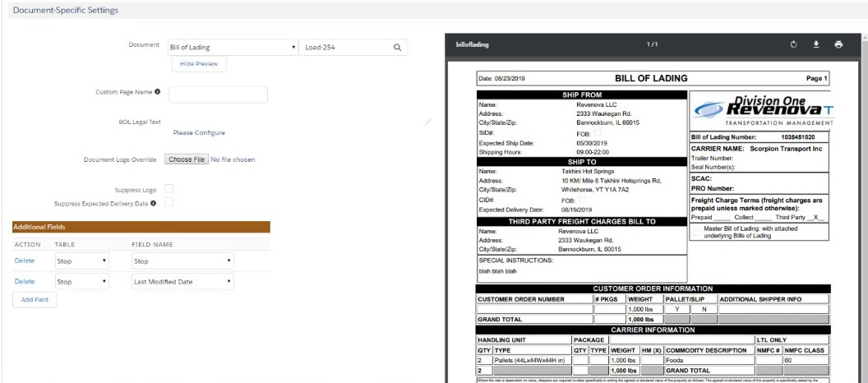Viewport: 868px width, 383px height.
Task: Tick the Master Bill of Lading checkbox
Action: (696, 232)
